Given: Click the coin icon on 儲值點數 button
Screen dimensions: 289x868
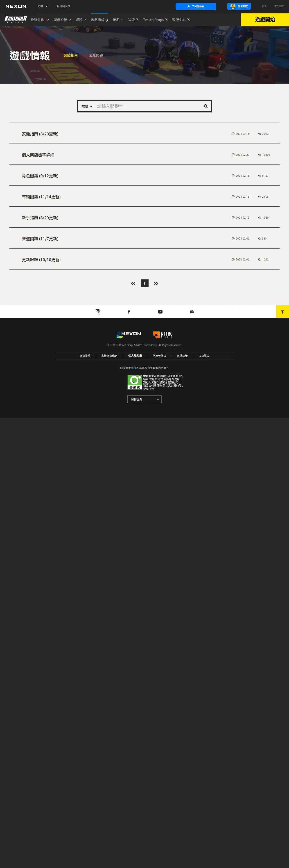Looking at the screenshot, I should (x=233, y=6).
